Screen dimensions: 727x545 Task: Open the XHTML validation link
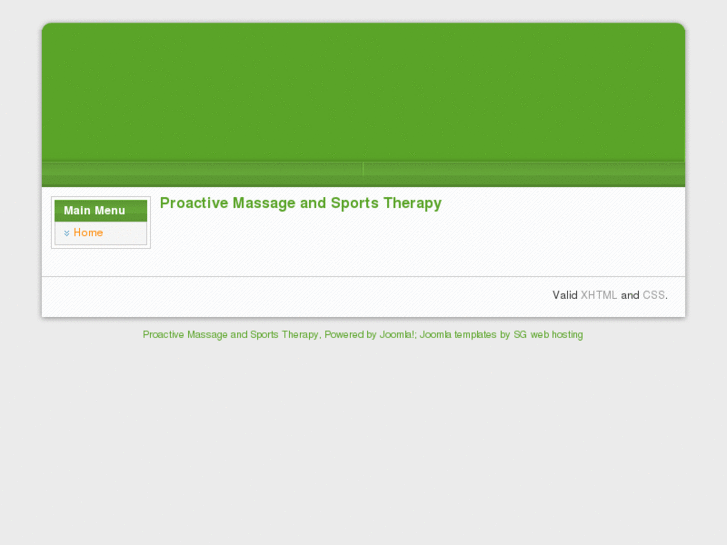tap(599, 295)
